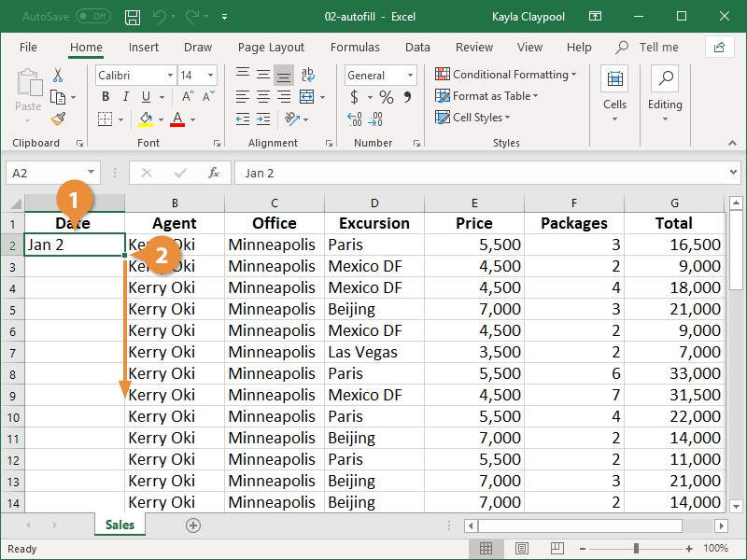Click the Name Box showing A2
This screenshot has width=747, height=560.
[x=45, y=173]
